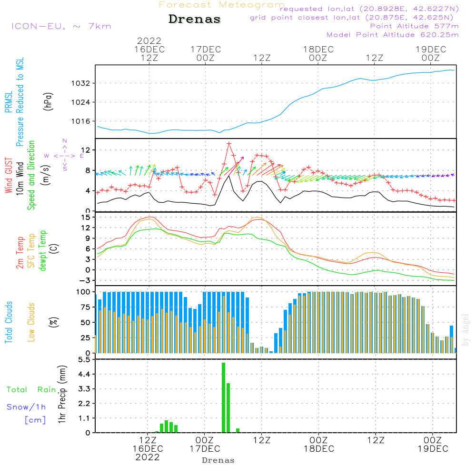Click the 1.1 value on precipitation axis
This screenshot has width=476, height=476.
[84, 418]
